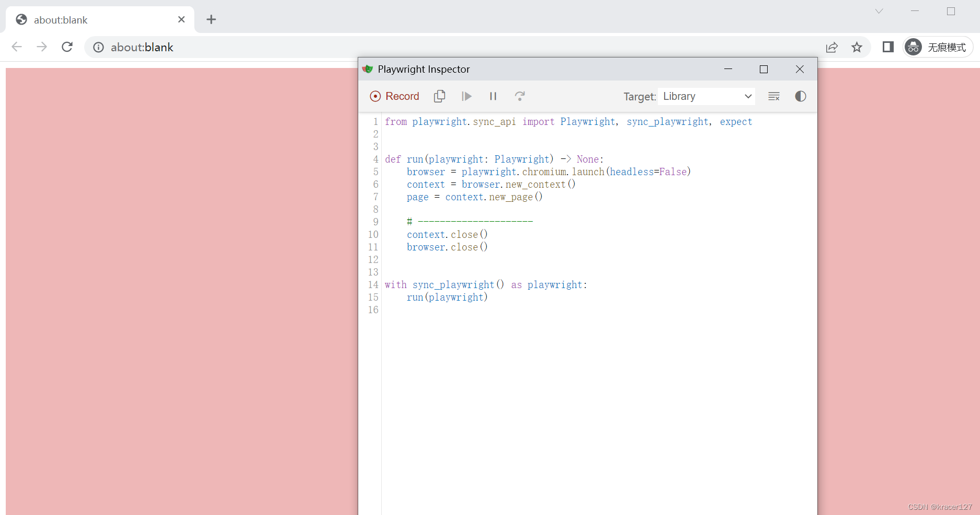980x515 pixels.
Task: Click 'def run(playwright: Playwright)' line
Action: 494,159
